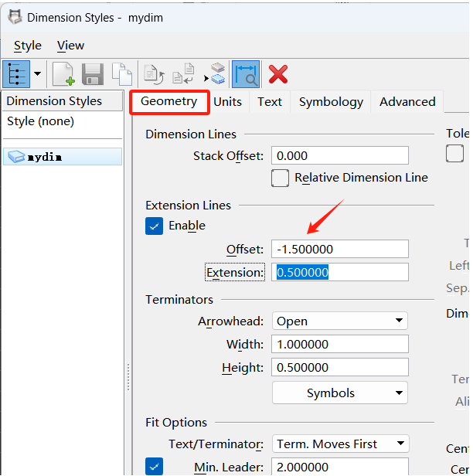Create a new dimension style
473x476 pixels.
point(63,74)
